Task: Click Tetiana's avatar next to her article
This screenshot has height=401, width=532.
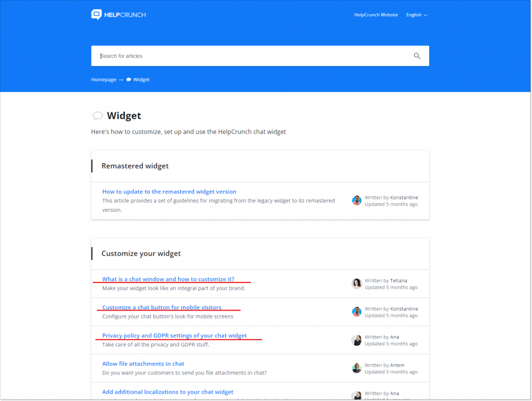Action: point(357,283)
